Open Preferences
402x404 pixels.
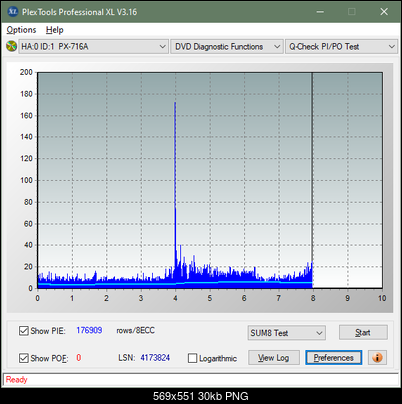334,358
